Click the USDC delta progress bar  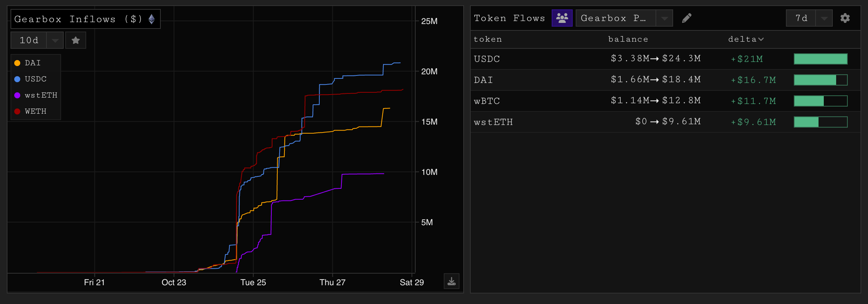click(820, 59)
